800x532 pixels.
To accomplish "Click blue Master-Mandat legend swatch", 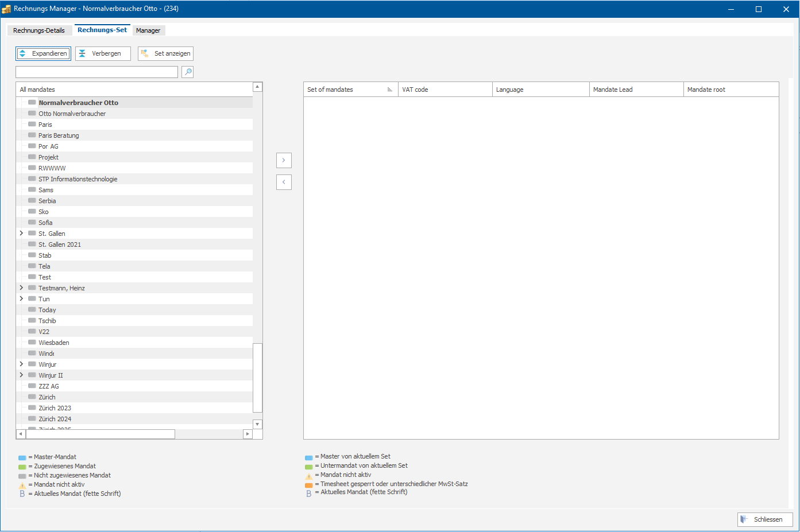I will pos(22,457).
